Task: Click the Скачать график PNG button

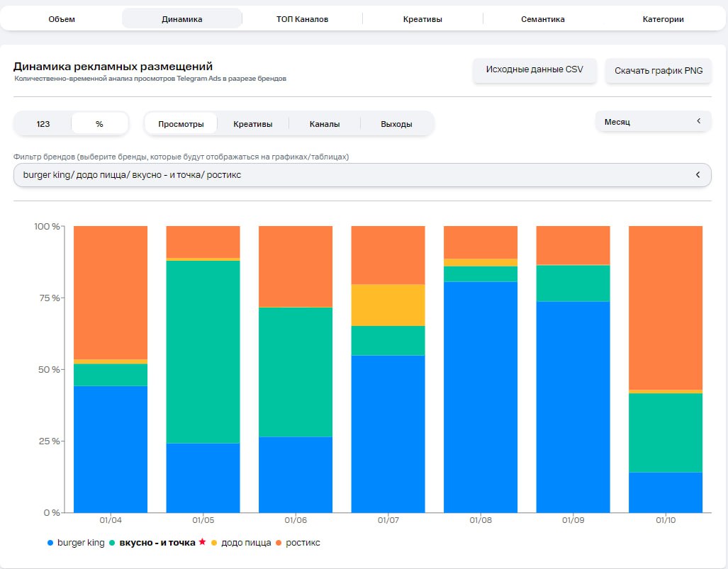Action: pyautogui.click(x=659, y=70)
